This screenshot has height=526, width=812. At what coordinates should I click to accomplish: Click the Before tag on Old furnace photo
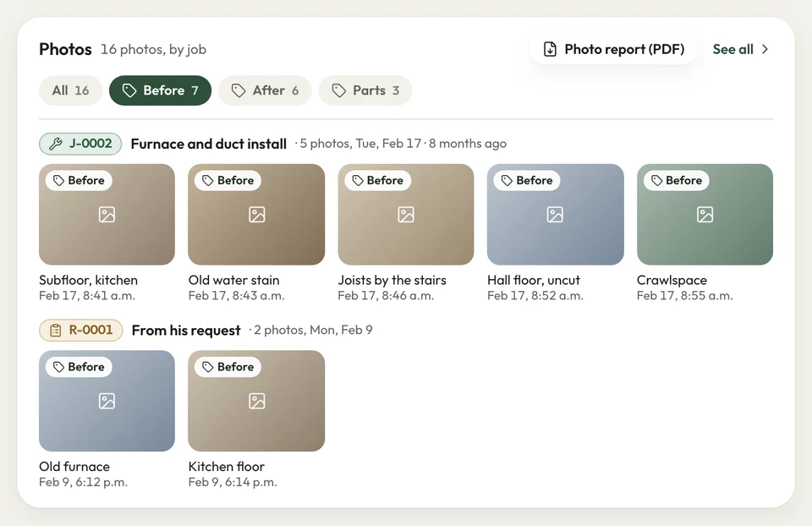coord(79,366)
